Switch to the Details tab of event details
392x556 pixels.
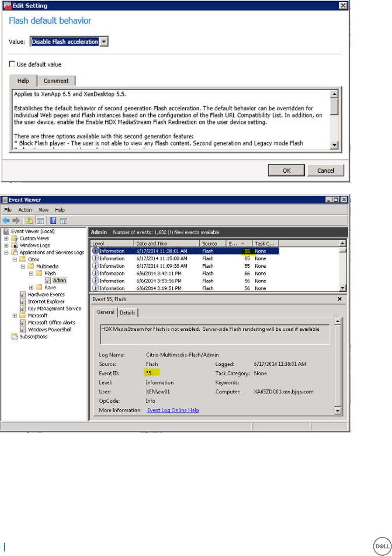click(127, 312)
